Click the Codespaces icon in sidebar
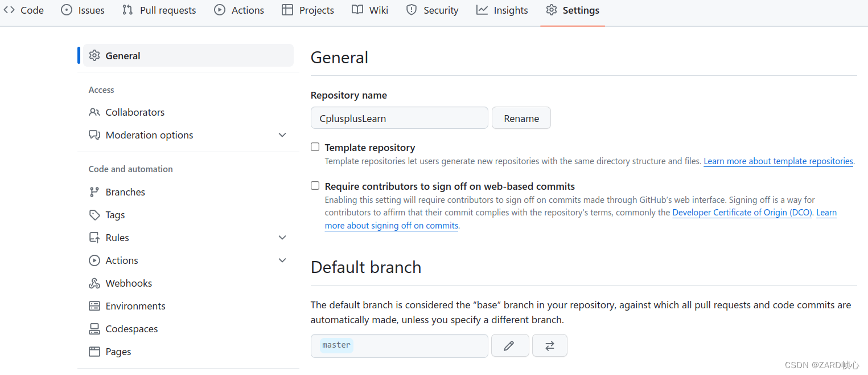 (94, 329)
